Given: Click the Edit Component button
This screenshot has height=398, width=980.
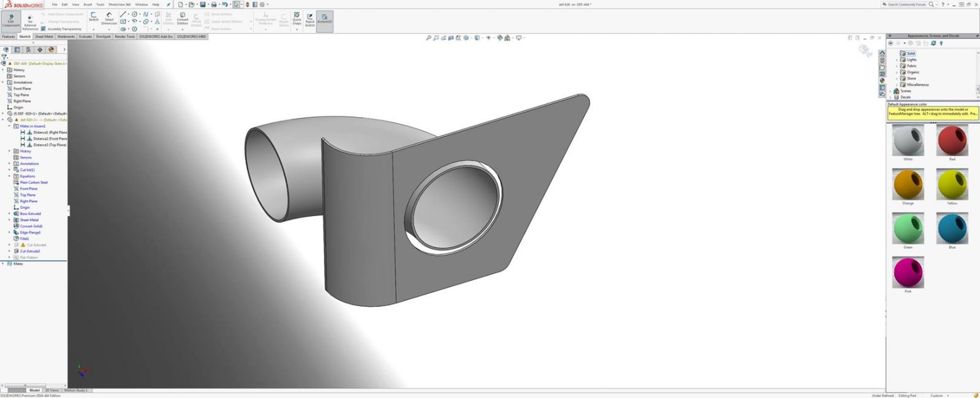Looking at the screenshot, I should click(10, 21).
